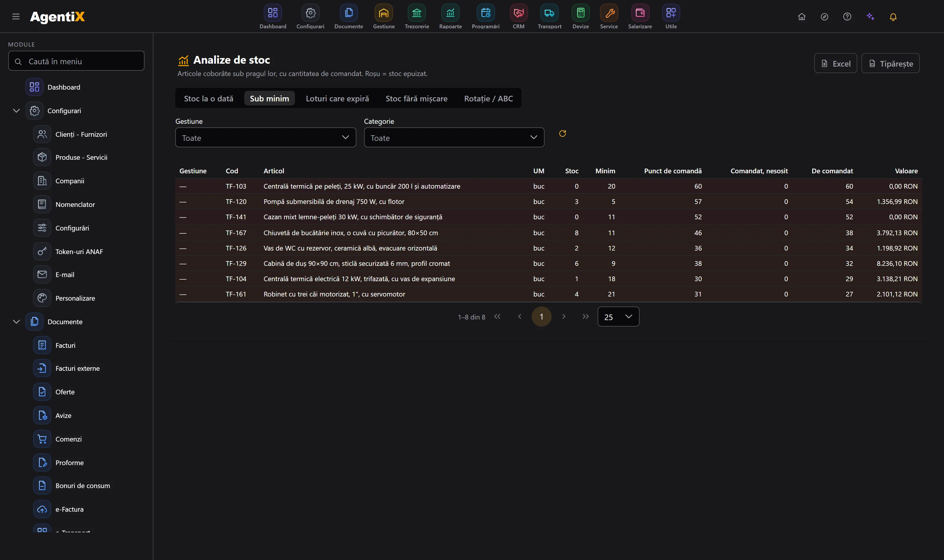Screen dimensions: 944x560
Task: Open Facturi externe in sidebar
Action: (77, 368)
